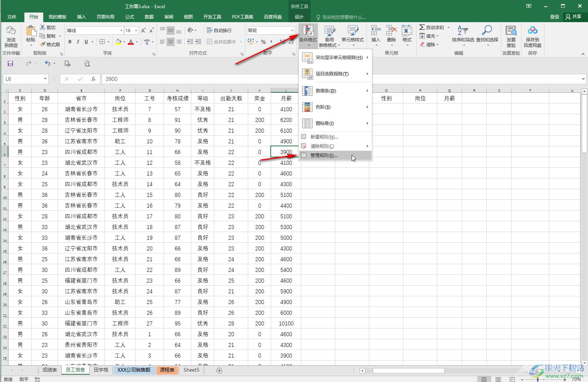Click the Conditional Formatting ribbon icon
The width and height of the screenshot is (588, 382).
click(308, 31)
